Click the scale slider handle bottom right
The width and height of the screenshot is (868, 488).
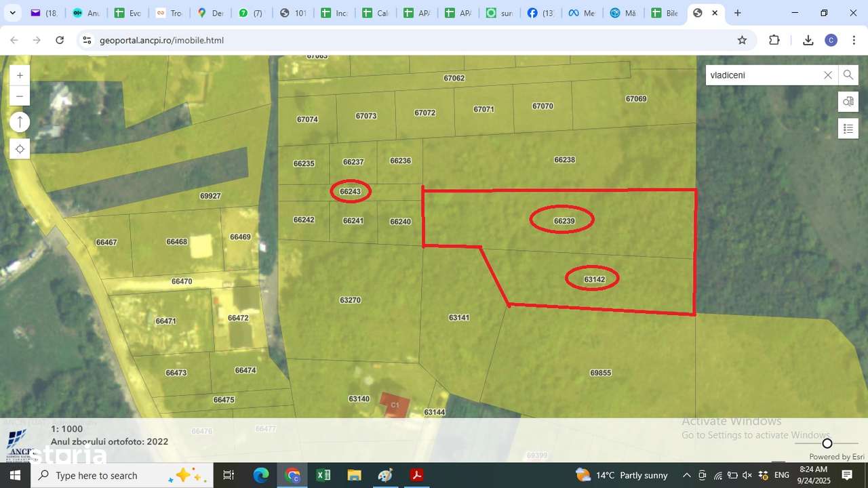tap(827, 443)
